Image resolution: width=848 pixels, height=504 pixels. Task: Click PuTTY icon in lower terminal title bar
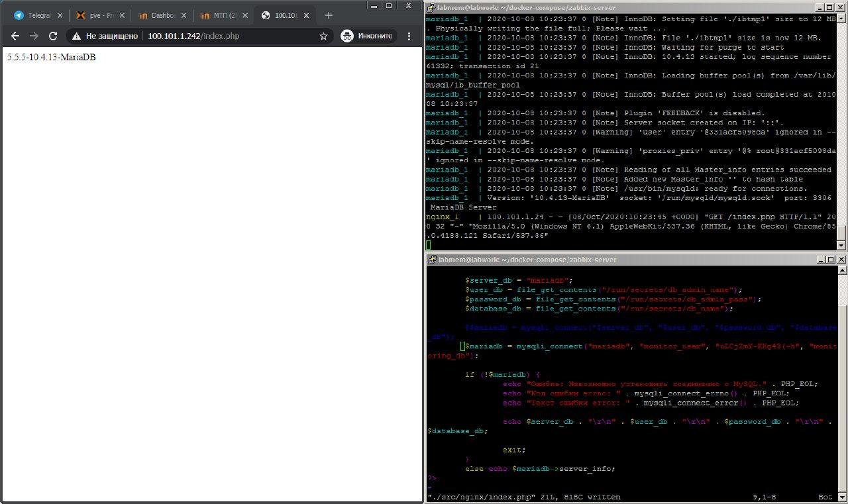pos(431,260)
